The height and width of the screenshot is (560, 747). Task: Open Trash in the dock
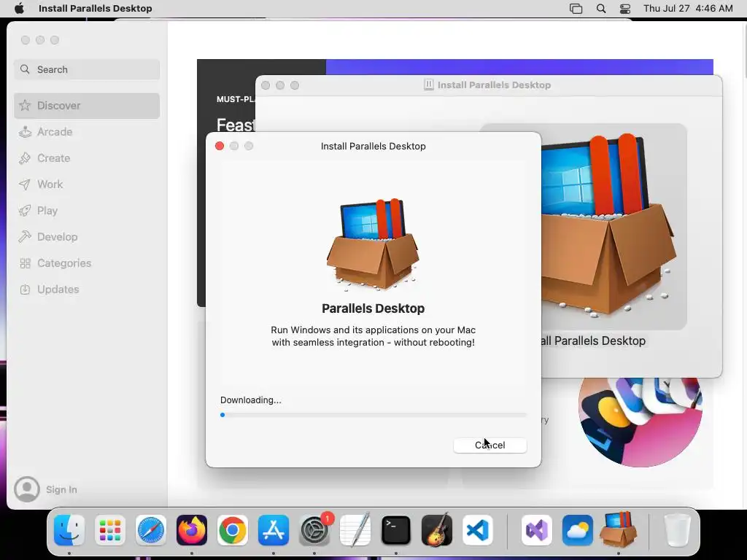677,530
